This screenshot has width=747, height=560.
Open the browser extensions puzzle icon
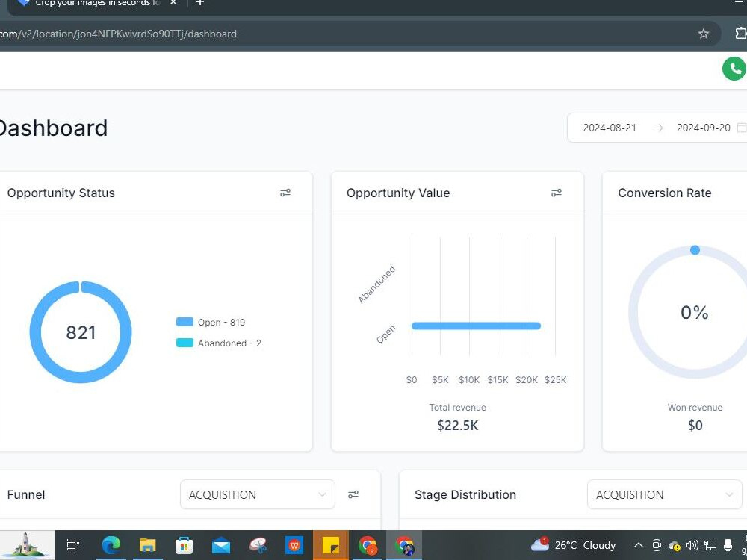741,34
